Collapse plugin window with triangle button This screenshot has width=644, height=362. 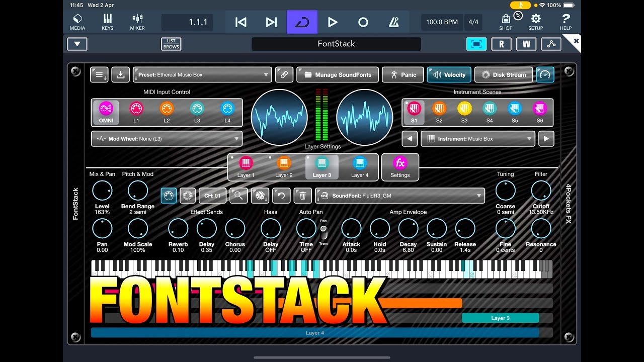(x=77, y=44)
